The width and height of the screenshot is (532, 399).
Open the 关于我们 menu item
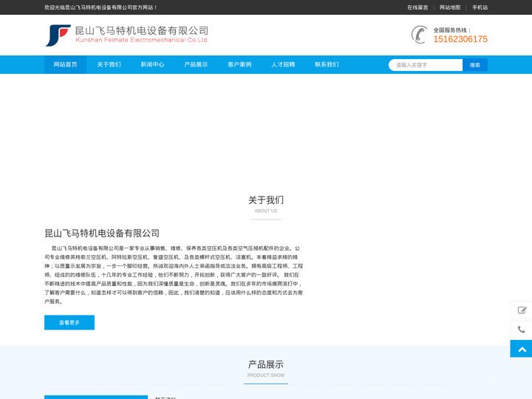pos(109,64)
